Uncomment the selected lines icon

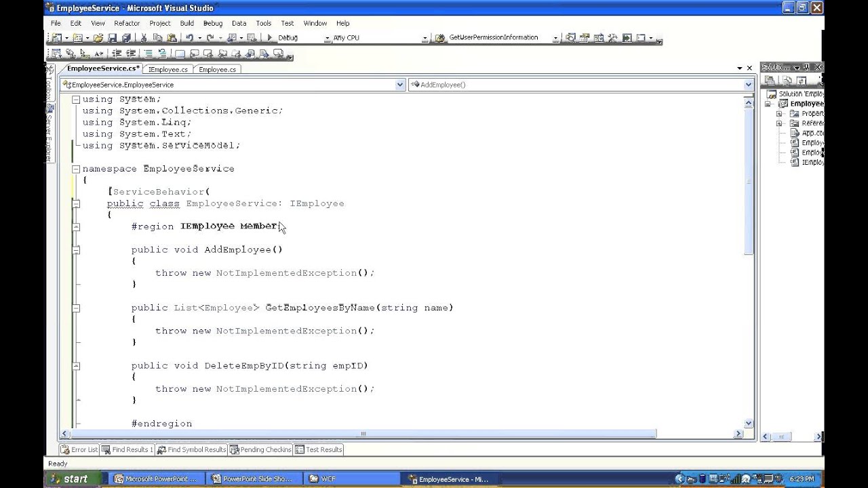coord(162,54)
